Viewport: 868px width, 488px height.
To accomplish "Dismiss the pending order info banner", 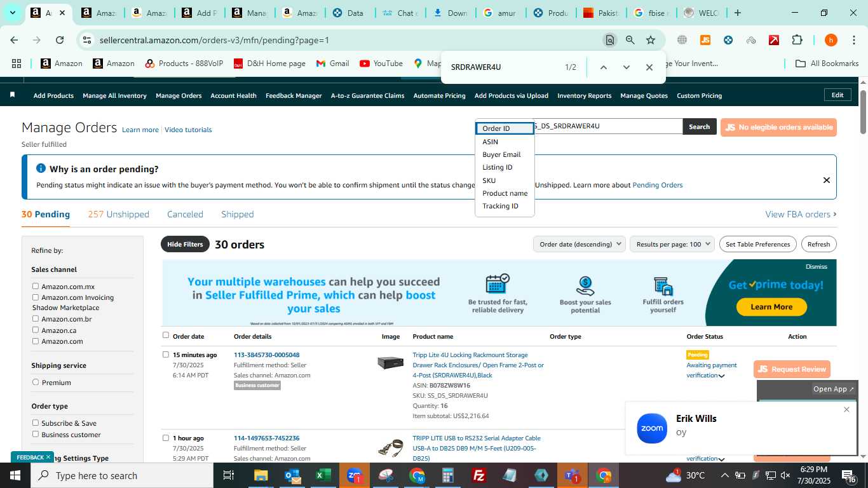I will click(827, 180).
